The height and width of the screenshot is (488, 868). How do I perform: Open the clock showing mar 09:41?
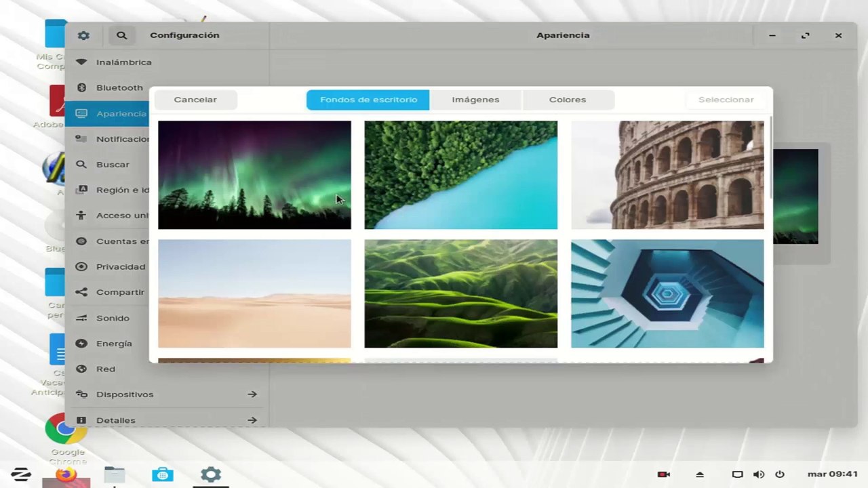click(x=833, y=474)
